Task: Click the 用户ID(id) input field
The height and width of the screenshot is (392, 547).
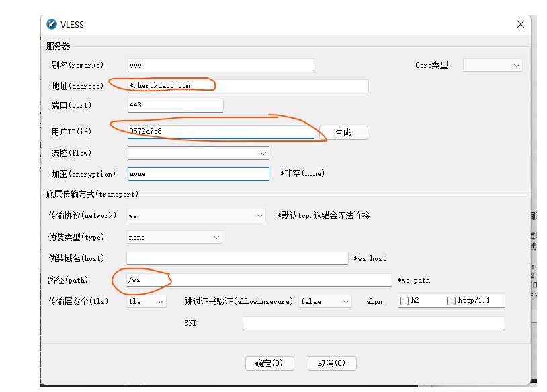Action: point(220,132)
